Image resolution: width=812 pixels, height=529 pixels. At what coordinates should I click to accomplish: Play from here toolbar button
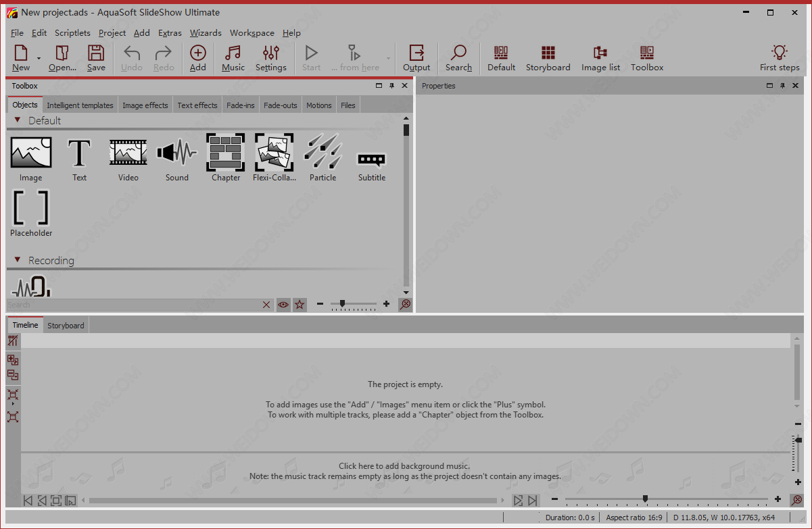pyautogui.click(x=355, y=58)
